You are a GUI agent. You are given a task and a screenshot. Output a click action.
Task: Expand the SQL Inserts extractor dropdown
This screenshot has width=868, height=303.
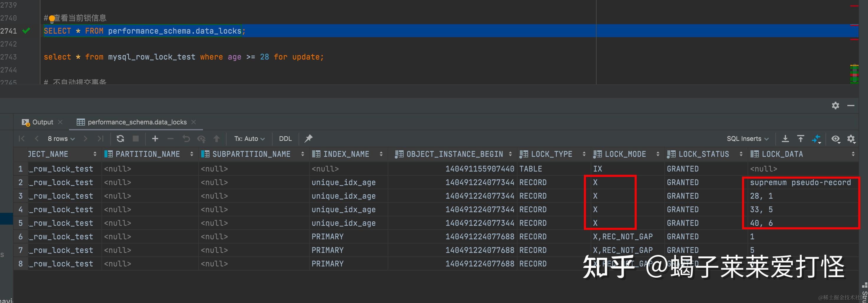tap(747, 139)
